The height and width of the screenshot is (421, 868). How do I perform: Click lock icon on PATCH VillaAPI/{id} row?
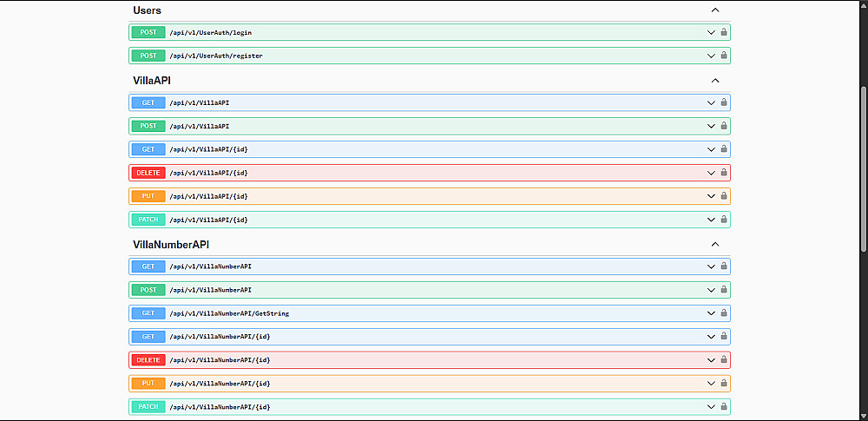(724, 220)
